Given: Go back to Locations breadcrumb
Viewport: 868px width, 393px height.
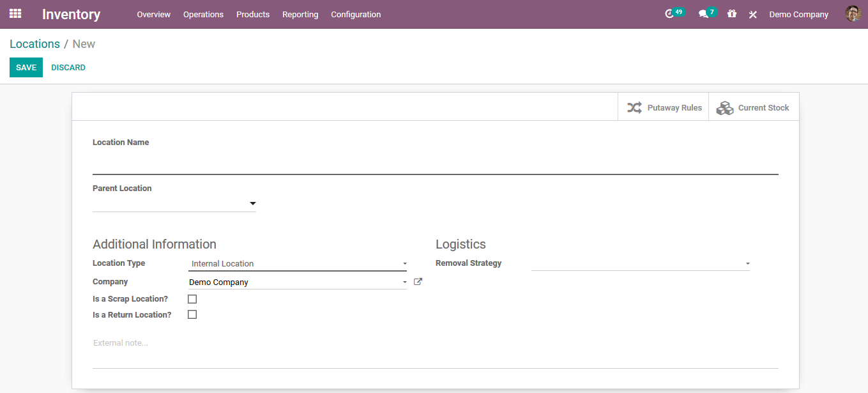Looking at the screenshot, I should [x=34, y=44].
